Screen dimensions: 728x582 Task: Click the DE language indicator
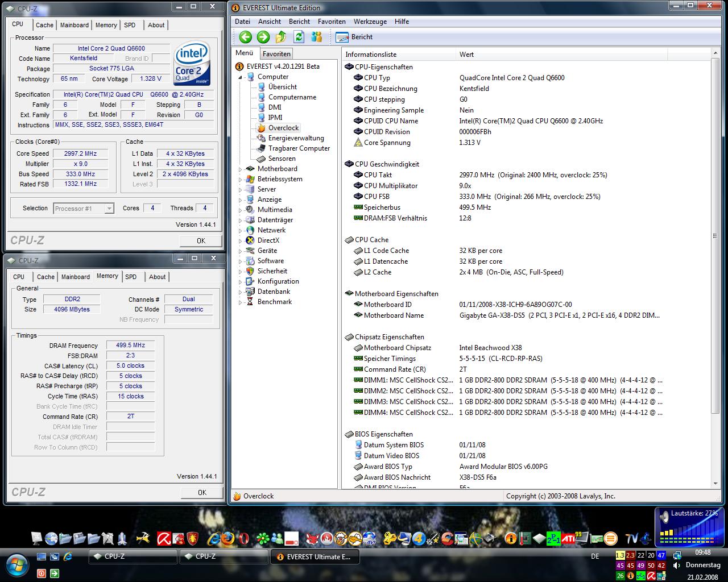pyautogui.click(x=595, y=556)
